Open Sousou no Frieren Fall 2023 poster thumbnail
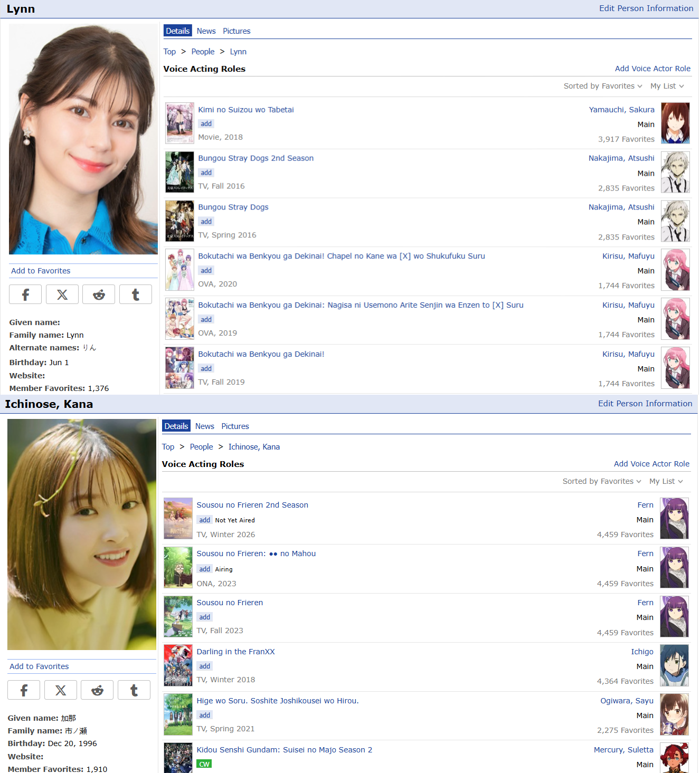The height and width of the screenshot is (773, 700). [x=178, y=616]
